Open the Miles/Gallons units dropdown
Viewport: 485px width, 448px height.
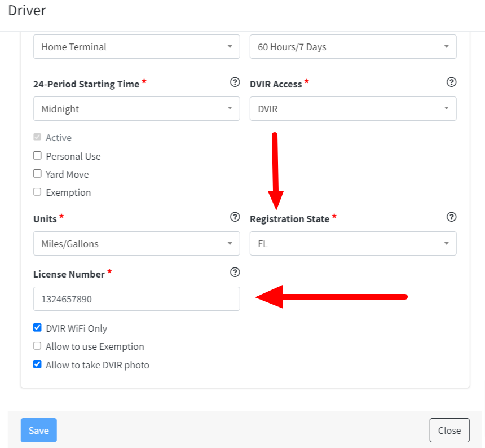click(136, 243)
